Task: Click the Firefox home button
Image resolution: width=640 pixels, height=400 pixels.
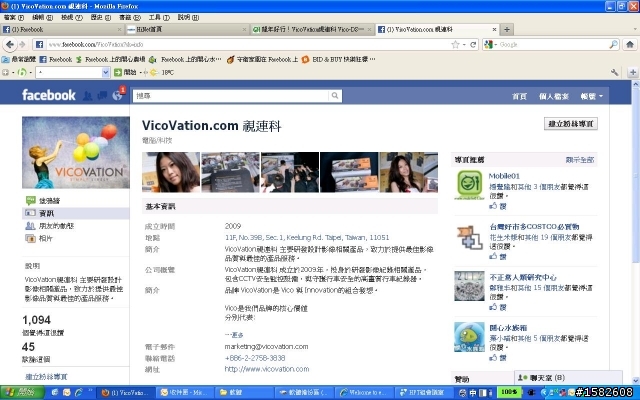Action: click(630, 44)
